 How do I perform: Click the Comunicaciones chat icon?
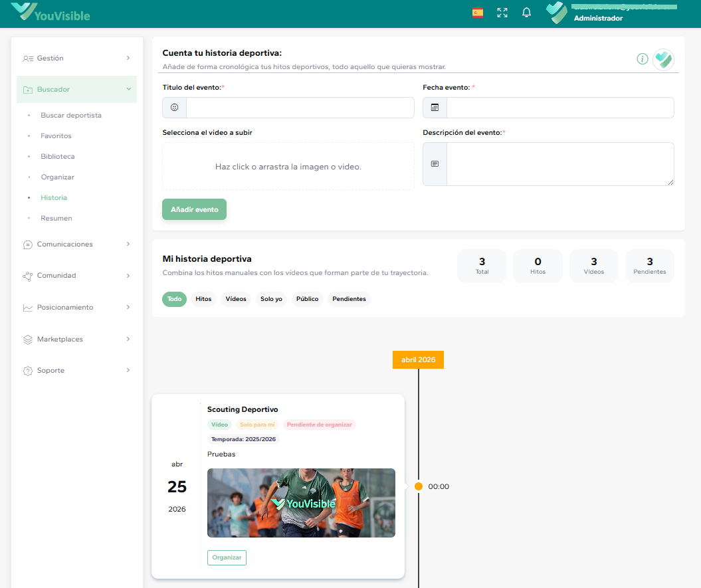coord(28,245)
